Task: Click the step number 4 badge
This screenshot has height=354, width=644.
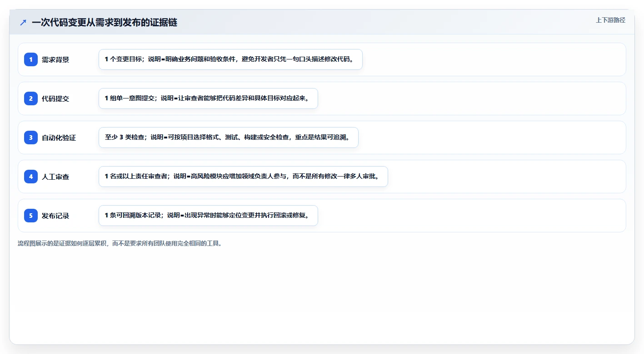Action: point(31,177)
